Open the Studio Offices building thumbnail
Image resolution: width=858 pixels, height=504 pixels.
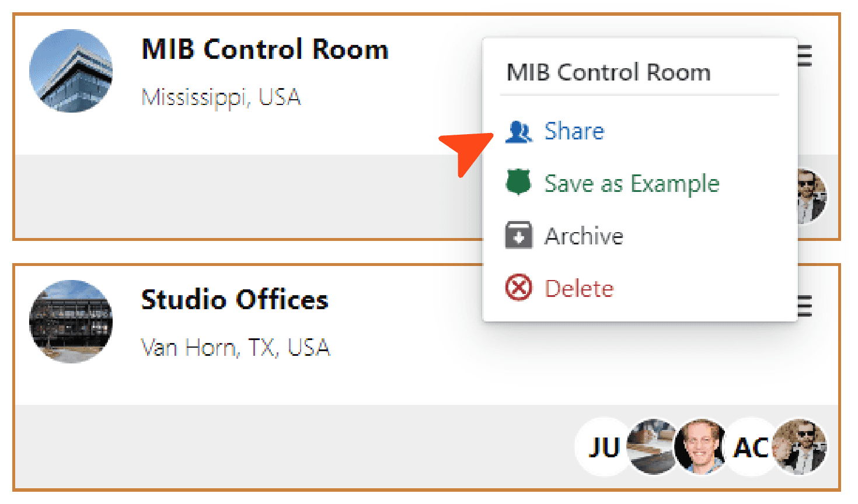[x=71, y=321]
